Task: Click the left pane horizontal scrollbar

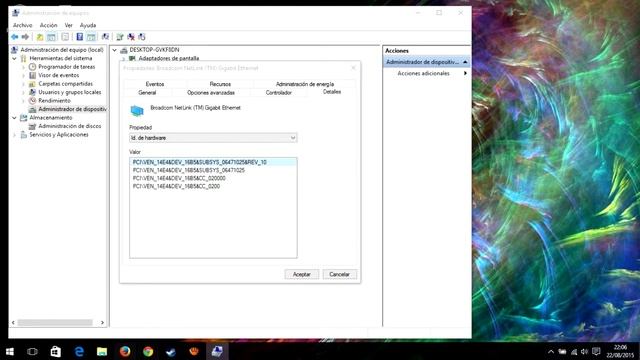Action: [55, 322]
